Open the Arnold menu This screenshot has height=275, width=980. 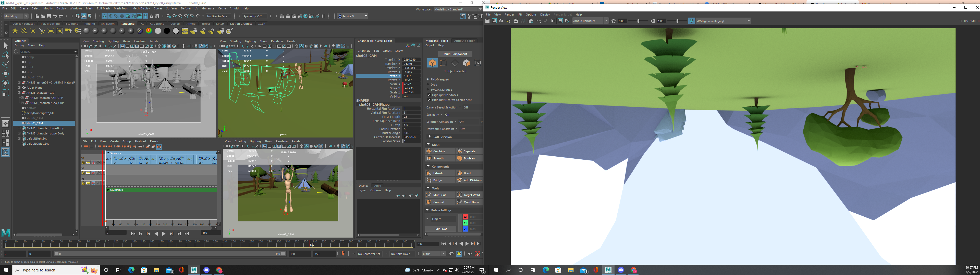coord(234,8)
